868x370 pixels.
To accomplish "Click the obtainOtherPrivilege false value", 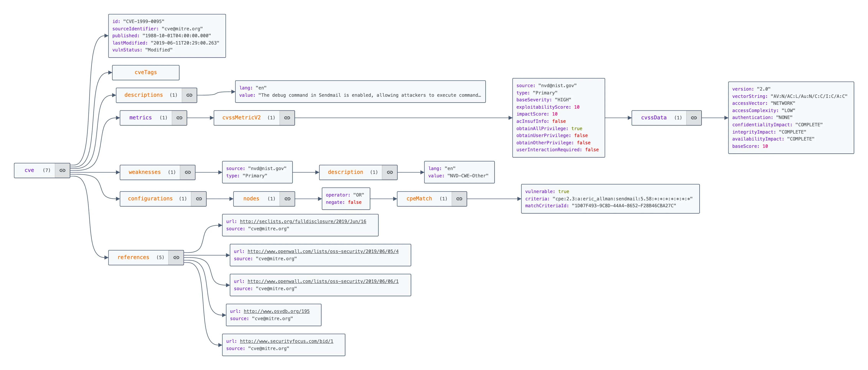I will (584, 143).
